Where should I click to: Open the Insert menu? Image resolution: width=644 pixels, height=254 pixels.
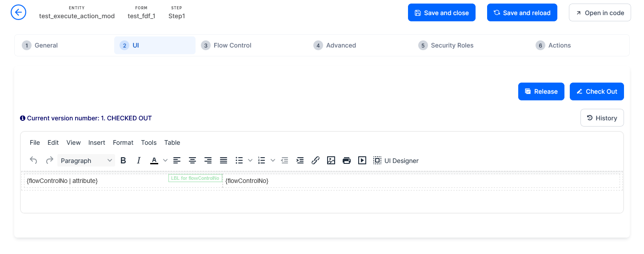click(x=96, y=143)
